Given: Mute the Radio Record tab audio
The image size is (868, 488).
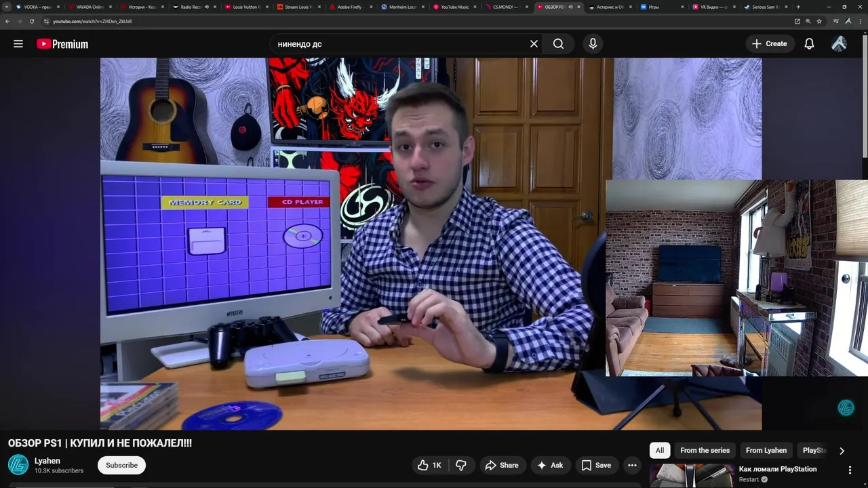Looking at the screenshot, I should pyautogui.click(x=207, y=7).
